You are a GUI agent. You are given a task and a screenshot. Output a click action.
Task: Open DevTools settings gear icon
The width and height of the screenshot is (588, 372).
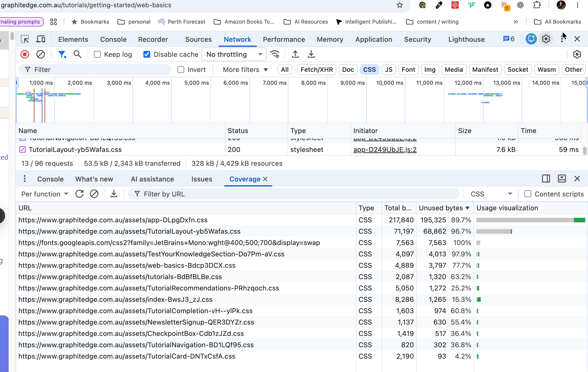pyautogui.click(x=546, y=39)
